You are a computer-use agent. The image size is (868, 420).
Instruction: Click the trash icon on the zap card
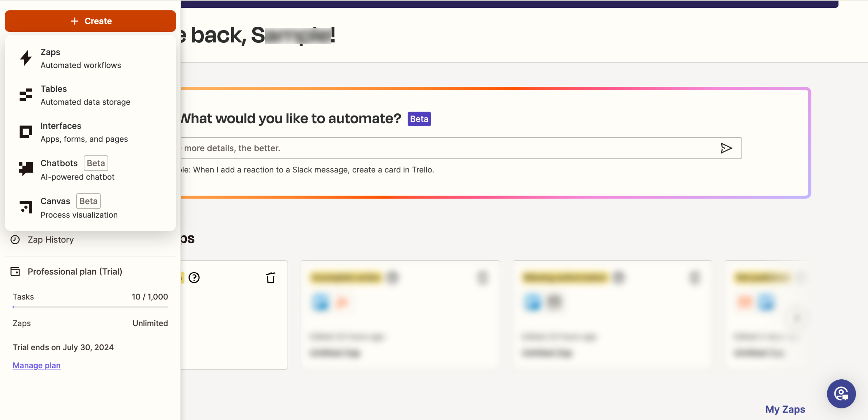point(270,278)
